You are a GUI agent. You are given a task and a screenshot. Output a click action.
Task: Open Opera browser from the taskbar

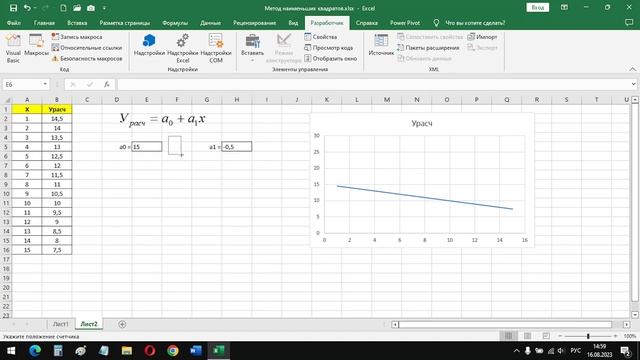[x=150, y=351]
